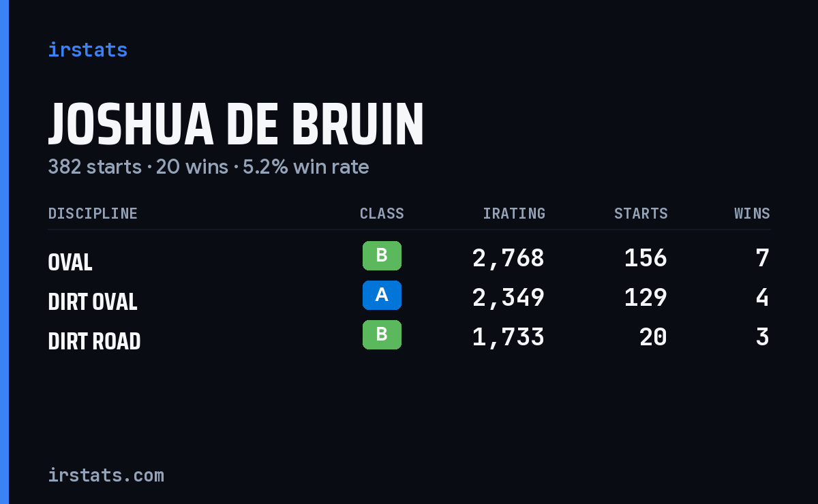Viewport: 818px width, 504px height.
Task: Click the B class badge for Dirt Road
Action: [x=382, y=334]
